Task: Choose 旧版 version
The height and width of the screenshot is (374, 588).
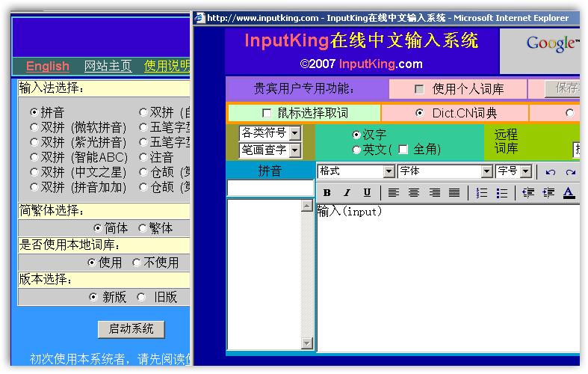Action: tap(141, 297)
